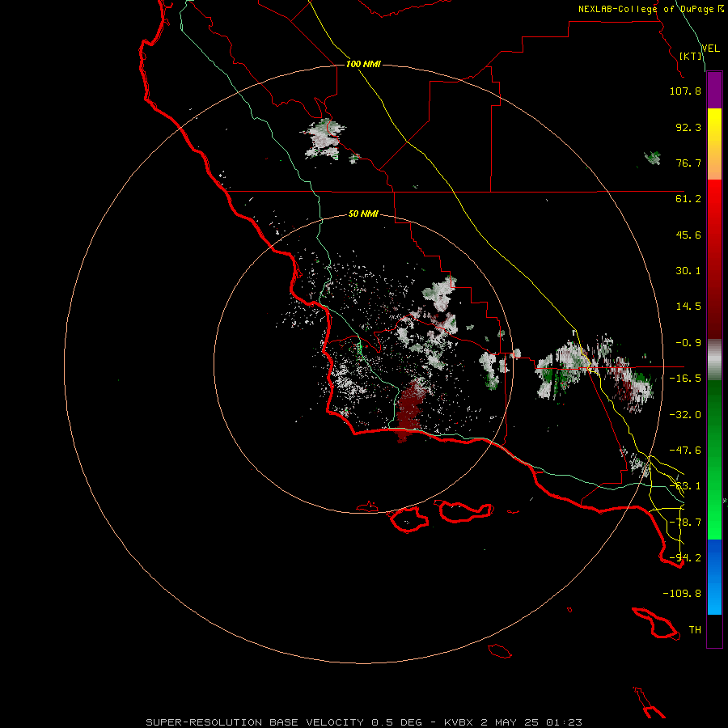This screenshot has height=728, width=728.
Task: Select the 14.5 scale value
Action: pos(688,307)
